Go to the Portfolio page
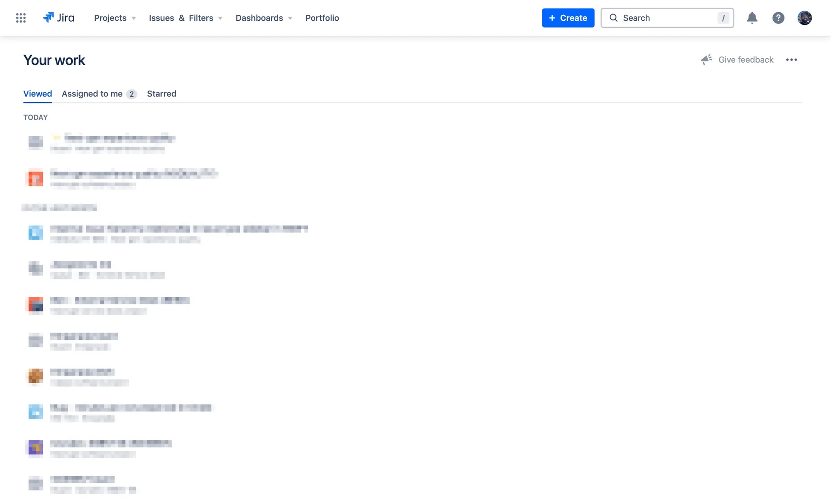The width and height of the screenshot is (831, 504). (x=322, y=18)
